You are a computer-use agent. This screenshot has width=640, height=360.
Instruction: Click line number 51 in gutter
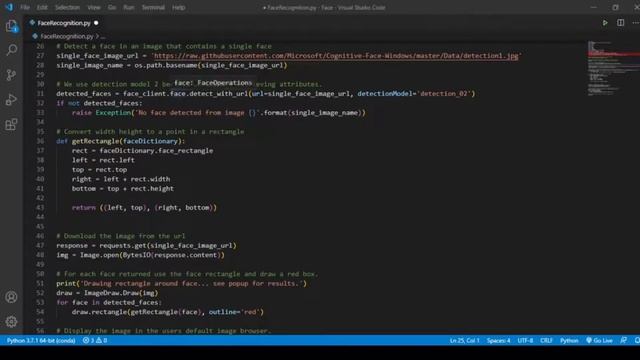tap(40, 283)
